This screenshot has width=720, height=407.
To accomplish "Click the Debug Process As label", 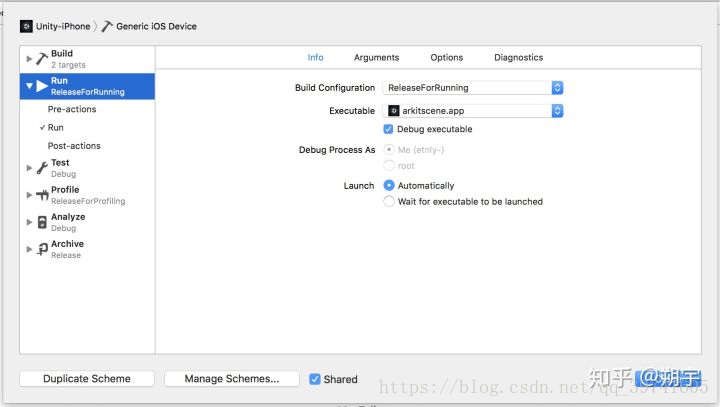I will click(337, 150).
